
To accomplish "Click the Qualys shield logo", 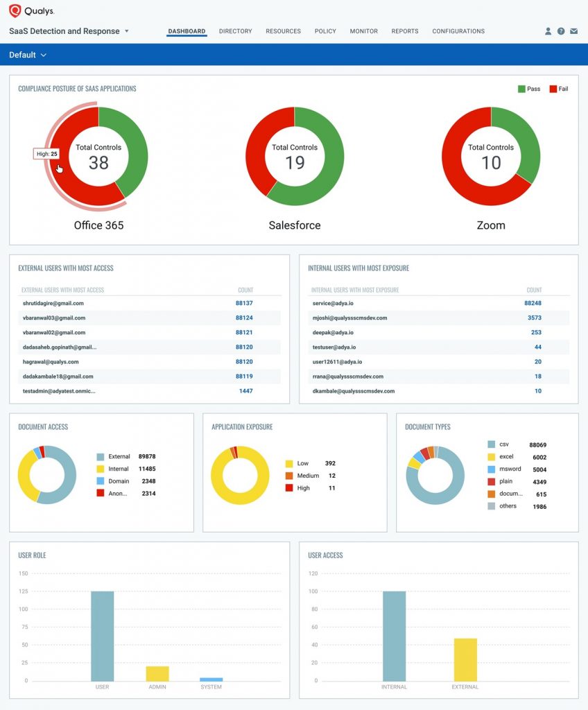I will pyautogui.click(x=15, y=10).
